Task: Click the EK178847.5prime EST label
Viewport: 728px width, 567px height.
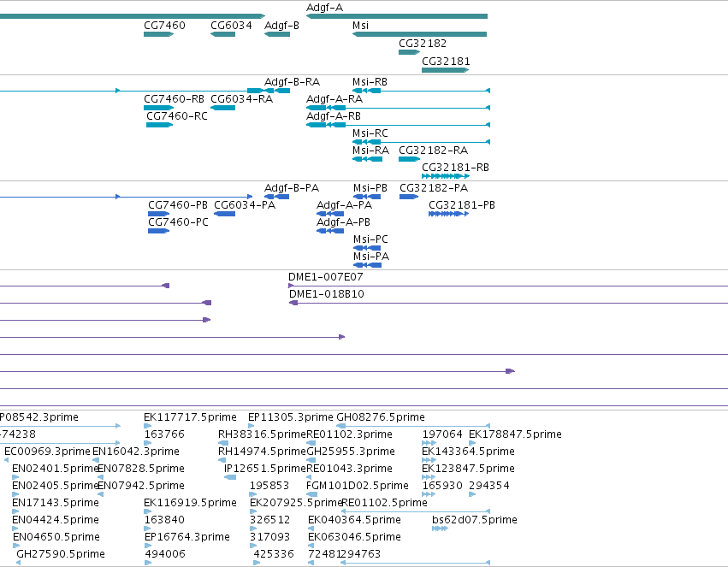Action: click(x=515, y=434)
